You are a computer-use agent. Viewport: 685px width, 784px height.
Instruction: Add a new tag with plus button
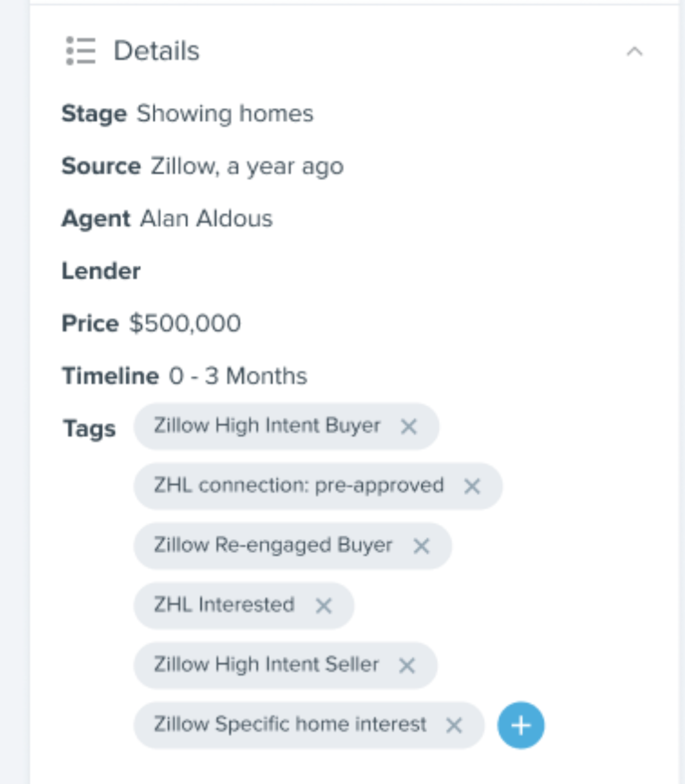click(x=520, y=725)
